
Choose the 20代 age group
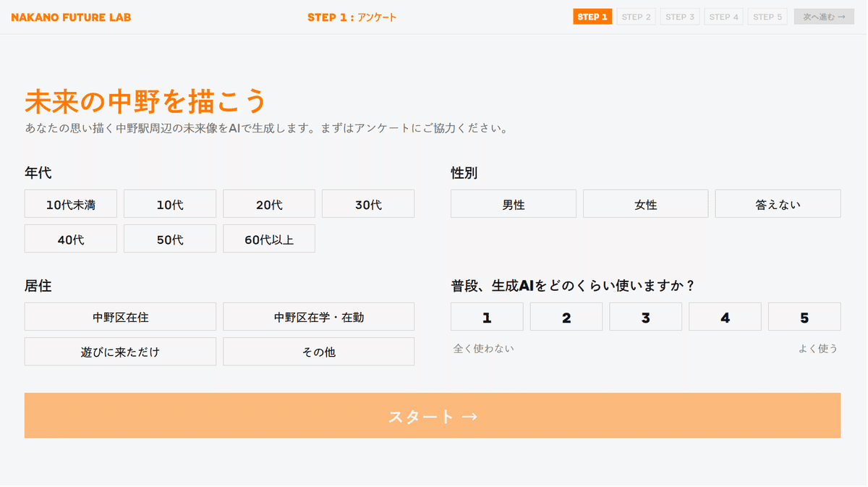[269, 204]
